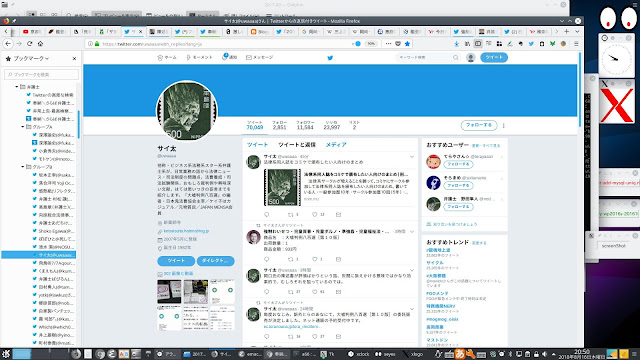The width and height of the screenshot is (640, 360).
Task: Click the Firefox URL address bar
Action: pos(220,44)
